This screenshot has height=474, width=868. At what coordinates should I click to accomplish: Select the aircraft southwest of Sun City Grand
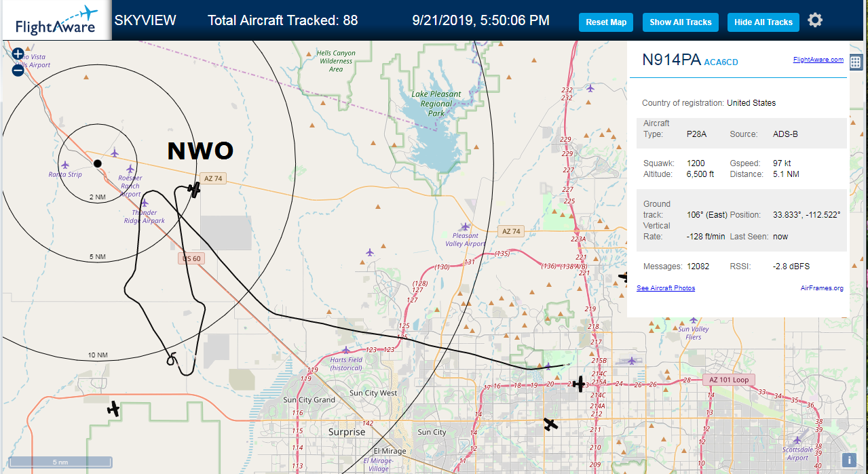pyautogui.click(x=113, y=408)
